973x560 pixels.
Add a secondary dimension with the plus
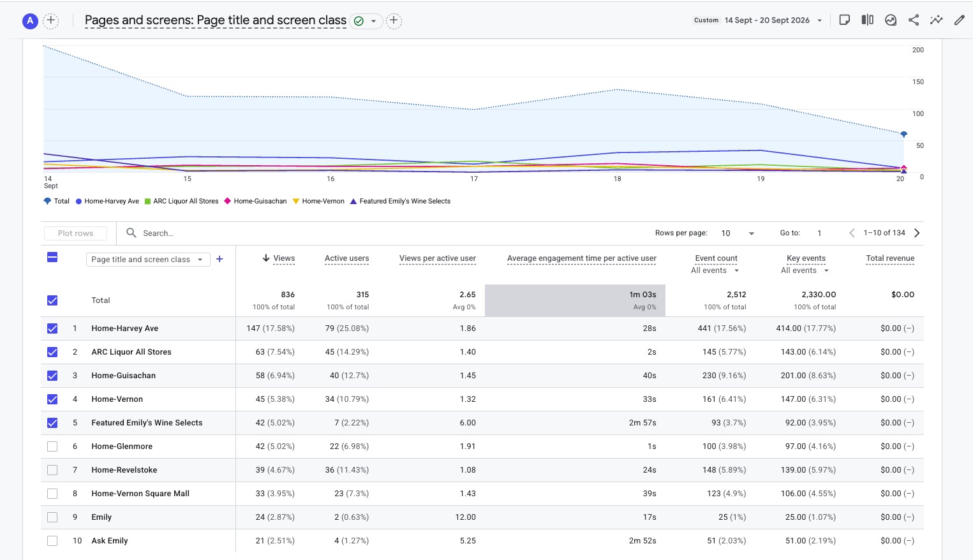coord(219,259)
